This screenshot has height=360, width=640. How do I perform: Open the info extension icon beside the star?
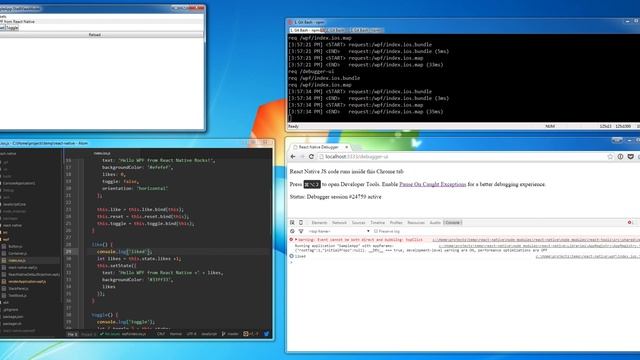[620, 156]
